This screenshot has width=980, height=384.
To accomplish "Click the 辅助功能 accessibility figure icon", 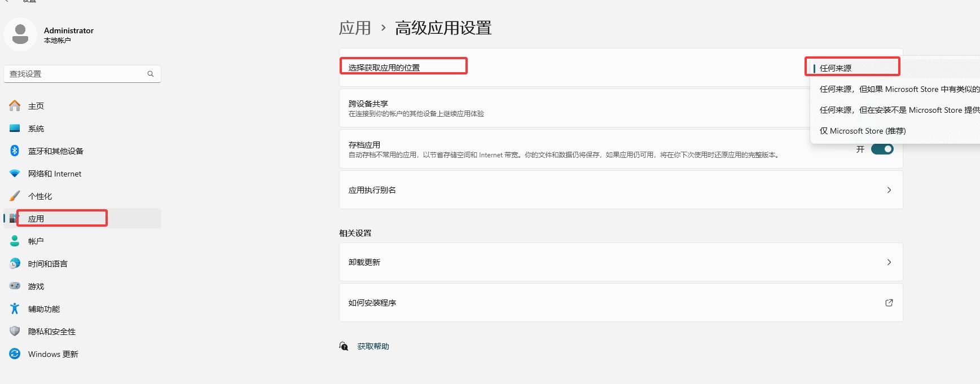I will tap(15, 309).
